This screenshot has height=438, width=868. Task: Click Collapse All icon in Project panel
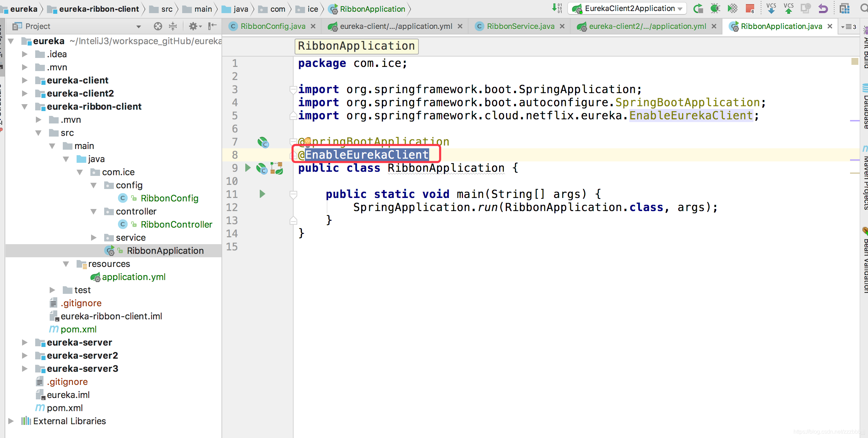coord(173,26)
